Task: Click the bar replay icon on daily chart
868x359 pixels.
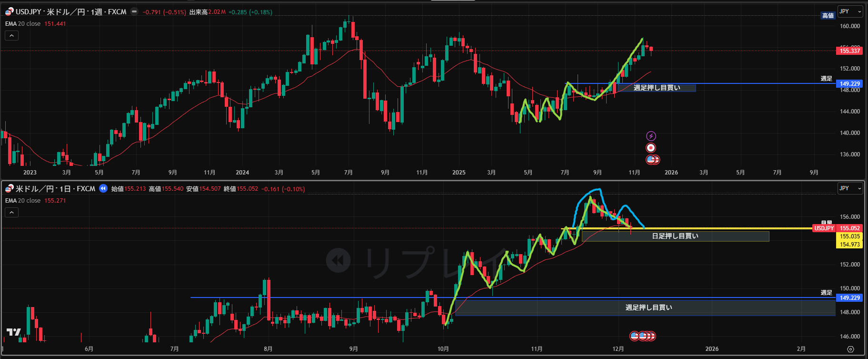Action: [103, 189]
